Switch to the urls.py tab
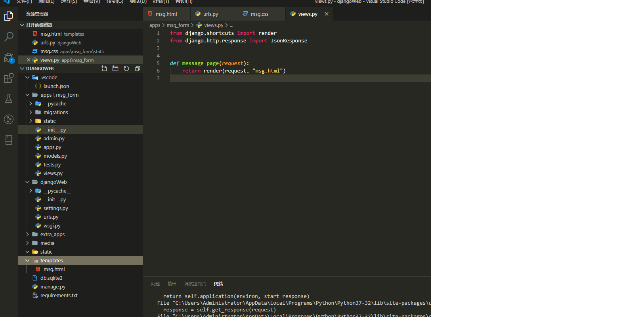The image size is (644, 317). 214,14
